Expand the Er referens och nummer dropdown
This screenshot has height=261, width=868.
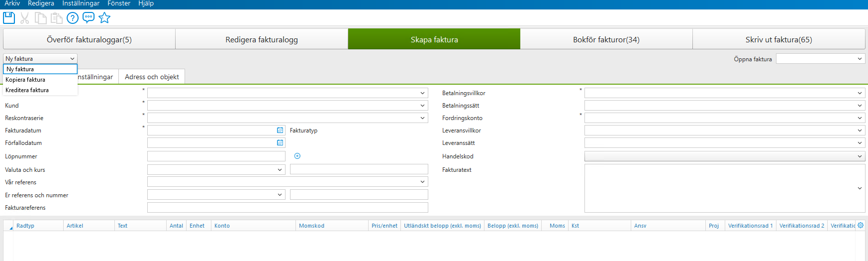tap(280, 195)
